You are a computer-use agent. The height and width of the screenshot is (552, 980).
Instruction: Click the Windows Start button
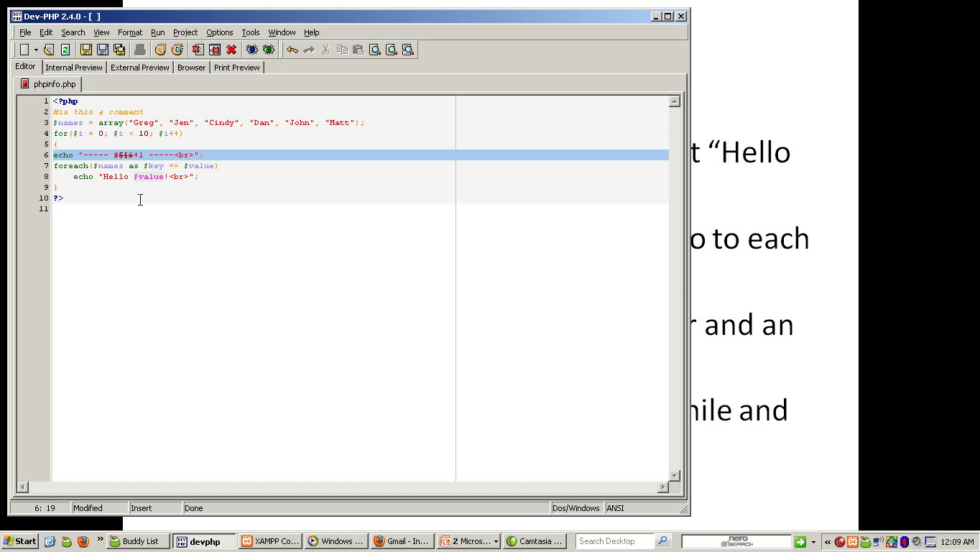(20, 541)
